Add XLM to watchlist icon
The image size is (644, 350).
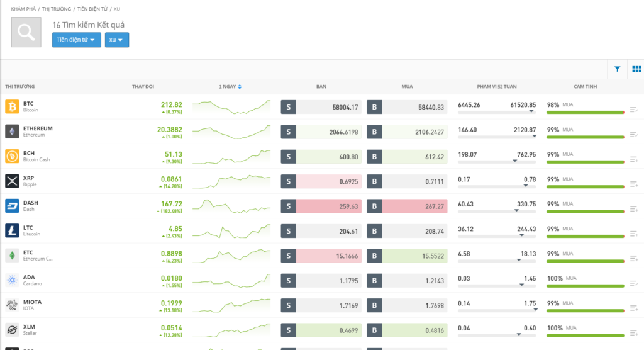coord(634,333)
